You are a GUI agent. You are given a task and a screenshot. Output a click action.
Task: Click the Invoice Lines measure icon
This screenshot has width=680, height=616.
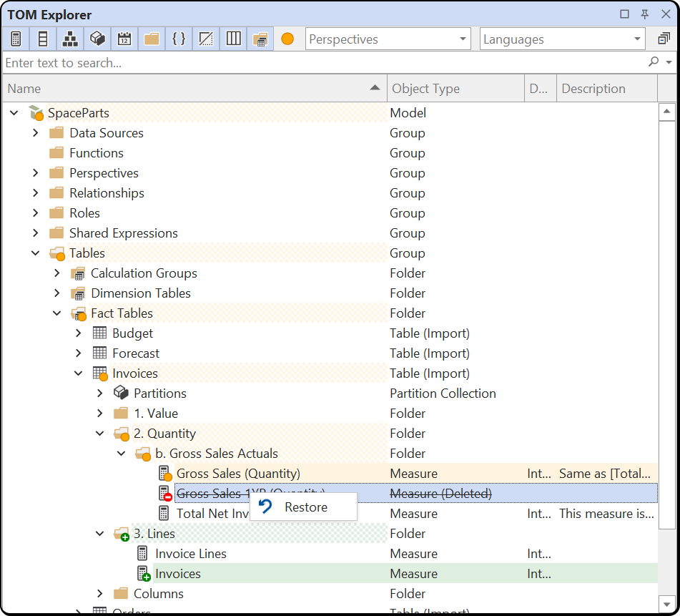(x=142, y=553)
